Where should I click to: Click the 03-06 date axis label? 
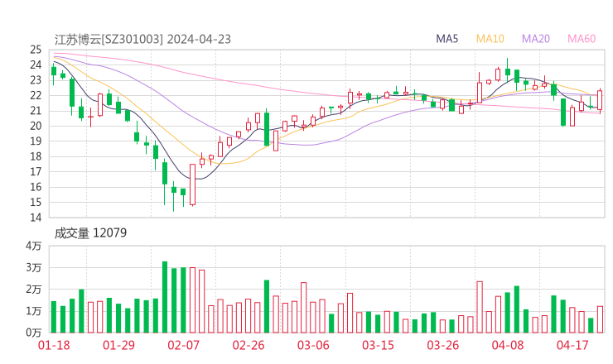click(x=313, y=345)
